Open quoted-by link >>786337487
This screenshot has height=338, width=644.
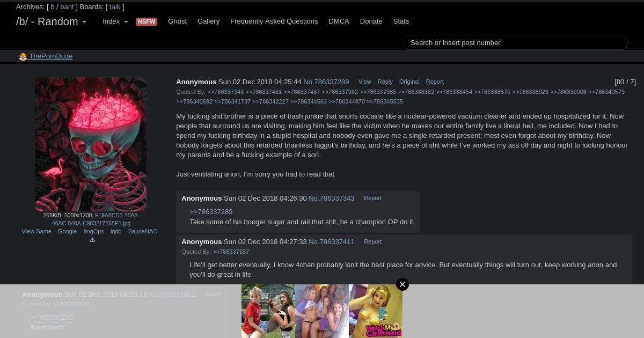(x=302, y=92)
